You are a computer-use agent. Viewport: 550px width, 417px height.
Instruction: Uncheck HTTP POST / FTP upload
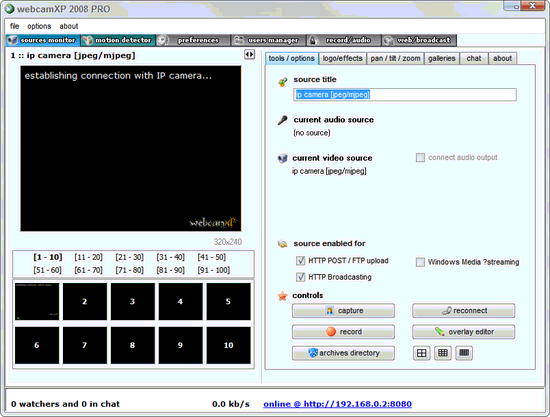coord(300,261)
